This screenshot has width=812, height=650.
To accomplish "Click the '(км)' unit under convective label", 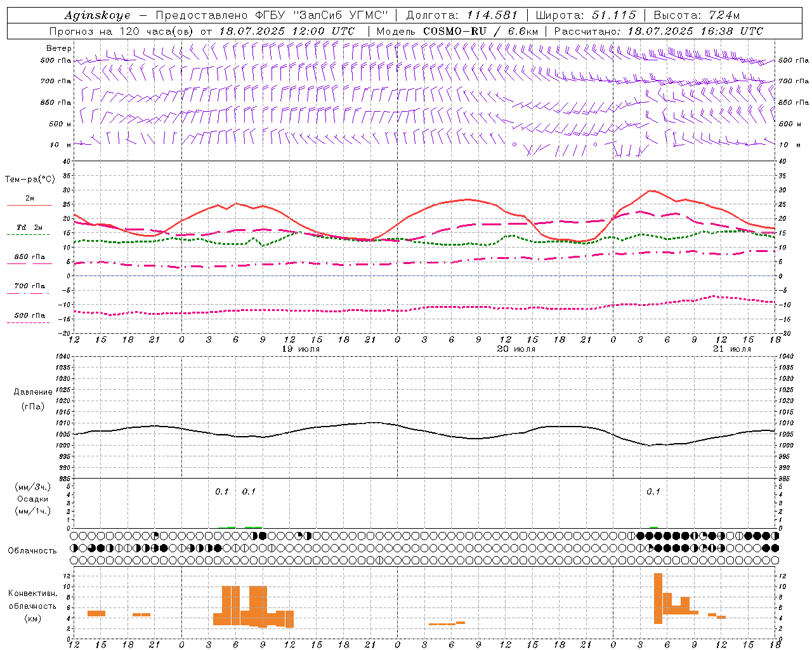I will click(x=33, y=618).
